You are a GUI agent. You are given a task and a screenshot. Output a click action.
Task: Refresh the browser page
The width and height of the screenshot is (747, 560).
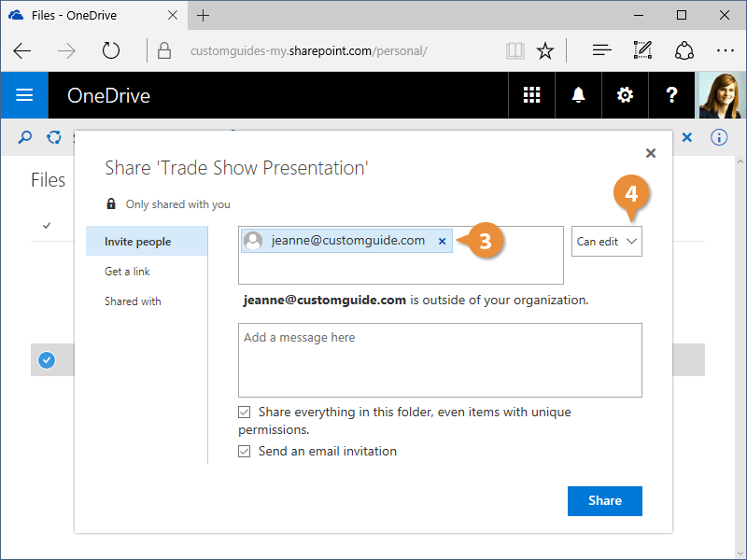pos(111,50)
